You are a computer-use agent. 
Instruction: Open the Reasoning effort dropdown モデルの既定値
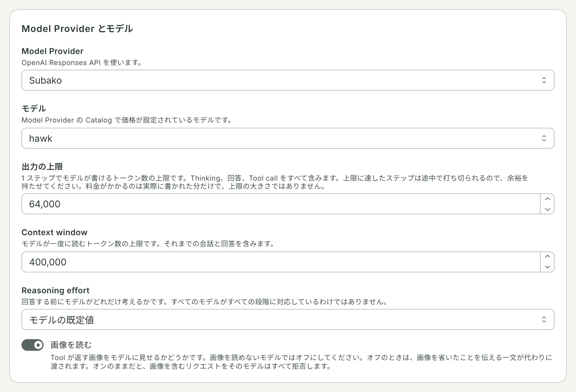point(288,319)
